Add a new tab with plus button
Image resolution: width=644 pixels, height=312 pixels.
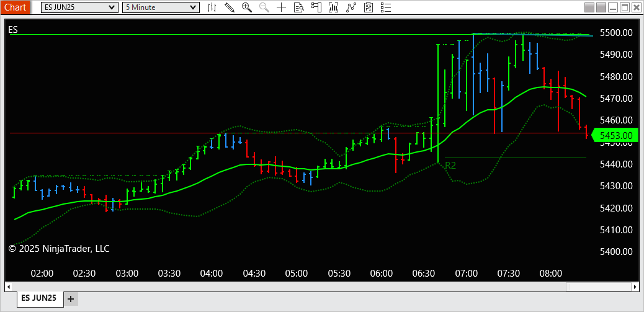pos(71,299)
